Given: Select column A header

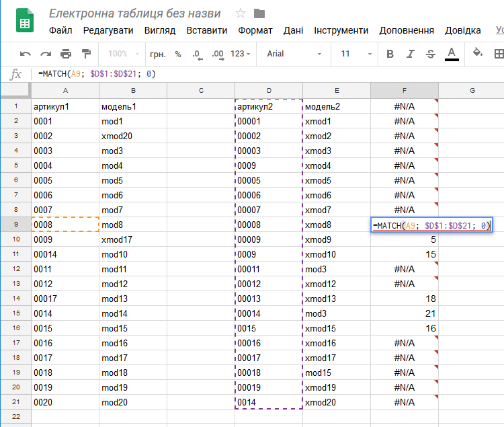Looking at the screenshot, I should 65,90.
